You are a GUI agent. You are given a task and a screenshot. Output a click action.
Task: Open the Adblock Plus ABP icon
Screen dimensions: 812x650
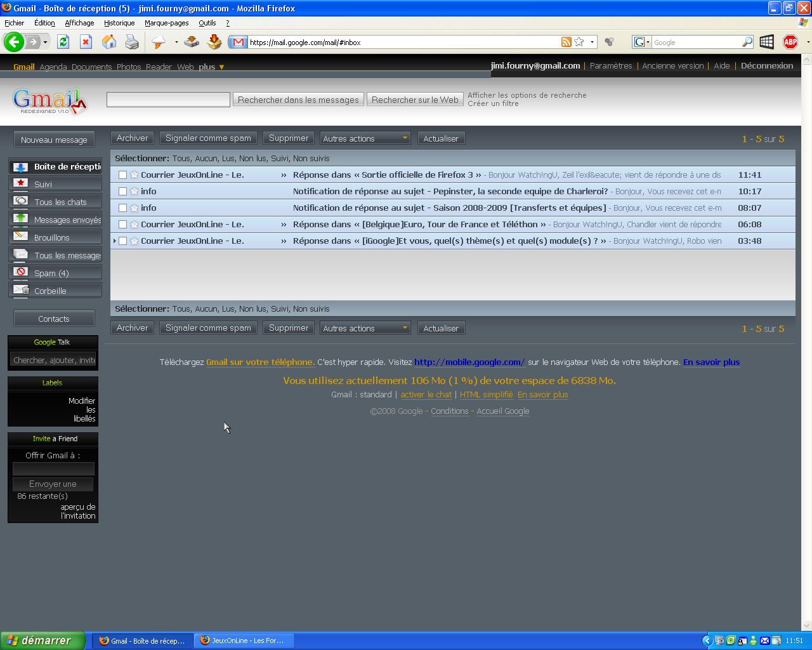pos(790,42)
